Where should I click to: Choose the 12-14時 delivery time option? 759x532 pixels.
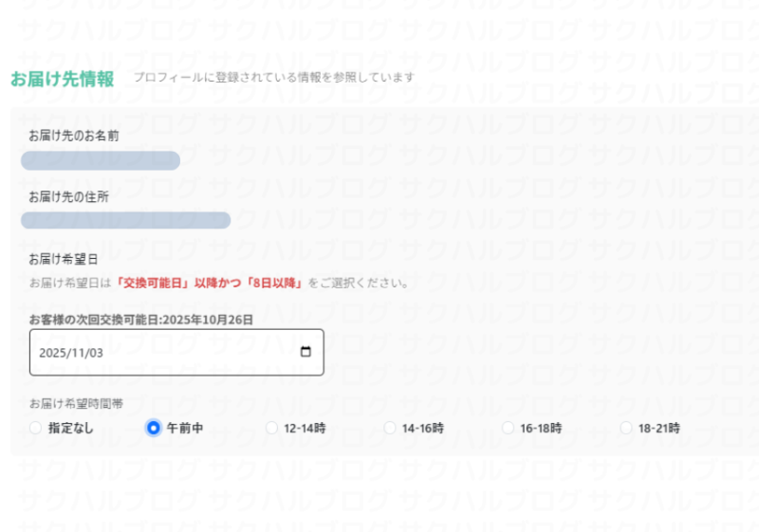tap(272, 428)
